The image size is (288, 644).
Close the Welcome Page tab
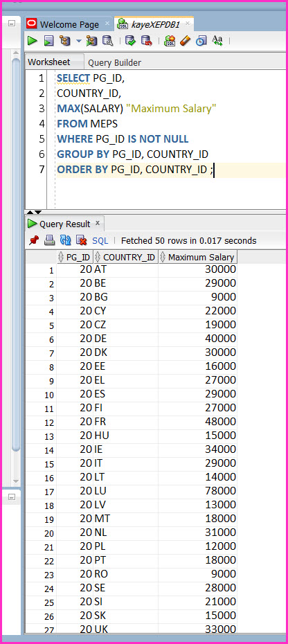[107, 24]
